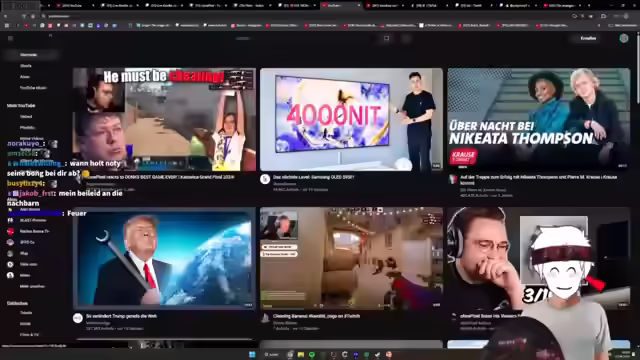This screenshot has height=360, width=640.
Task: Open File Explorer from the taskbar
Action: [x=301, y=354]
